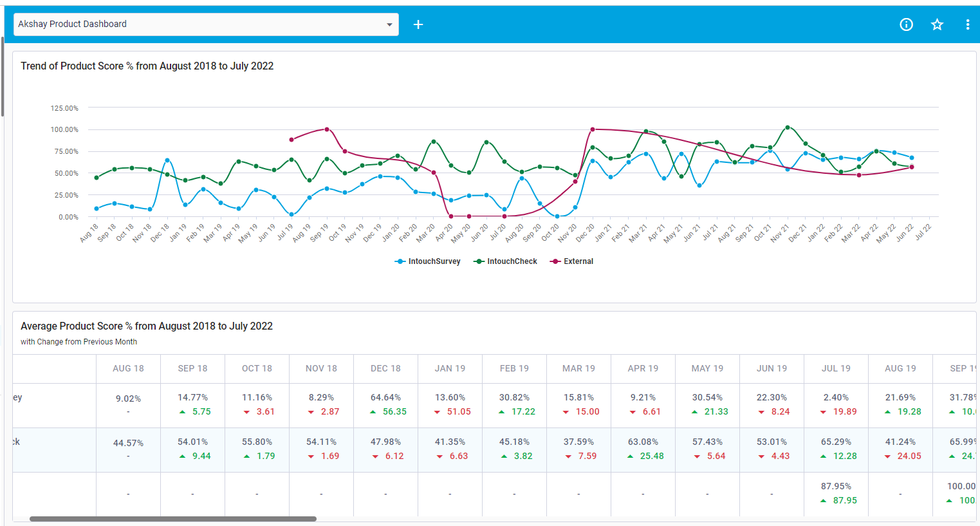This screenshot has width=980, height=526.
Task: Expand the Akshay Product Dashboard dropdown arrow
Action: pyautogui.click(x=389, y=24)
